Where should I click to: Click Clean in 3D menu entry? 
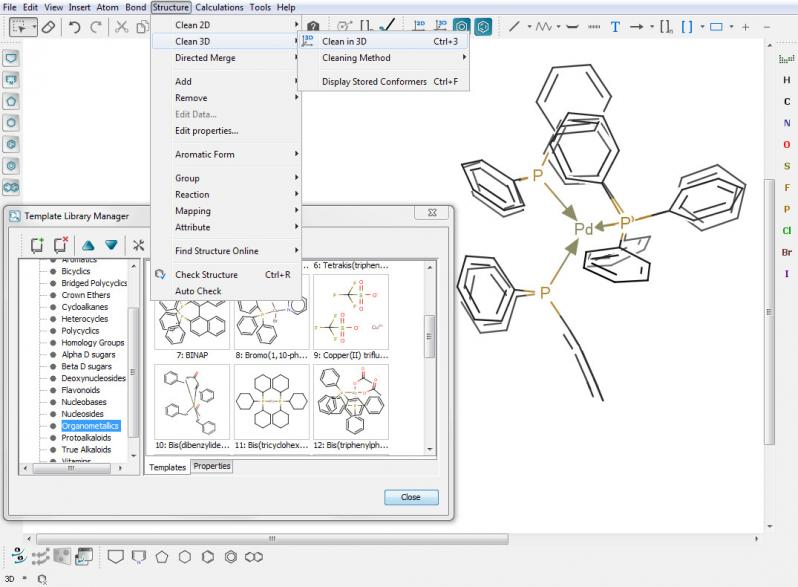(x=344, y=42)
